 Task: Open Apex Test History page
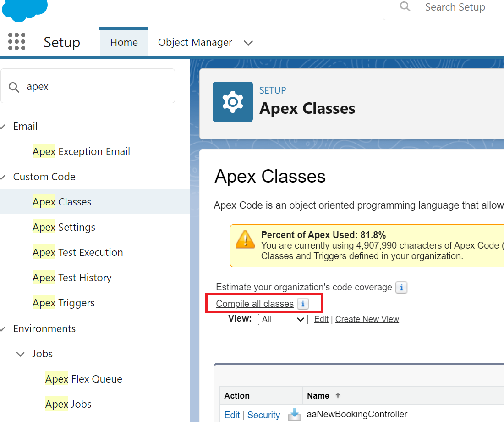click(72, 278)
